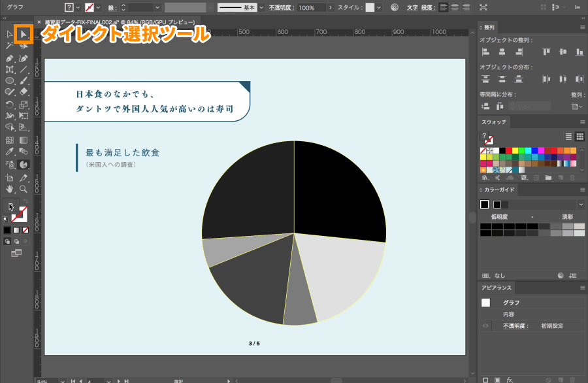Click horizontal align left icon
The width and height of the screenshot is (588, 383).
pos(485,52)
